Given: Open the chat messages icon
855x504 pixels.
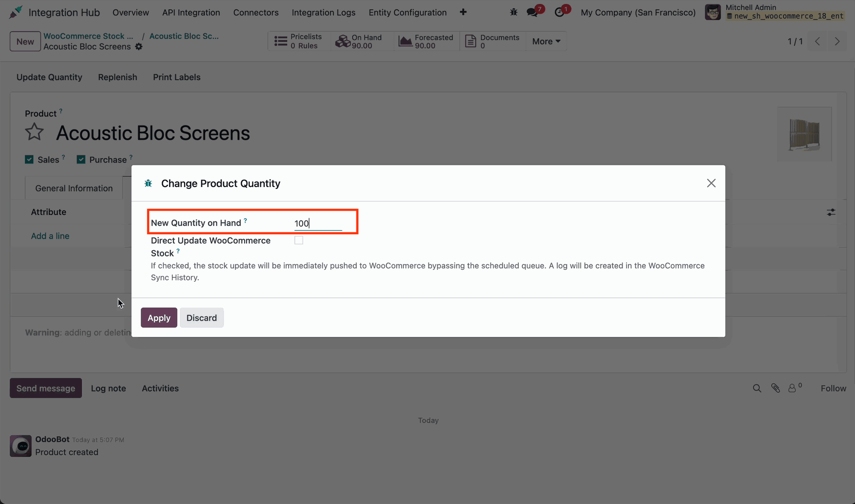Looking at the screenshot, I should click(x=532, y=12).
